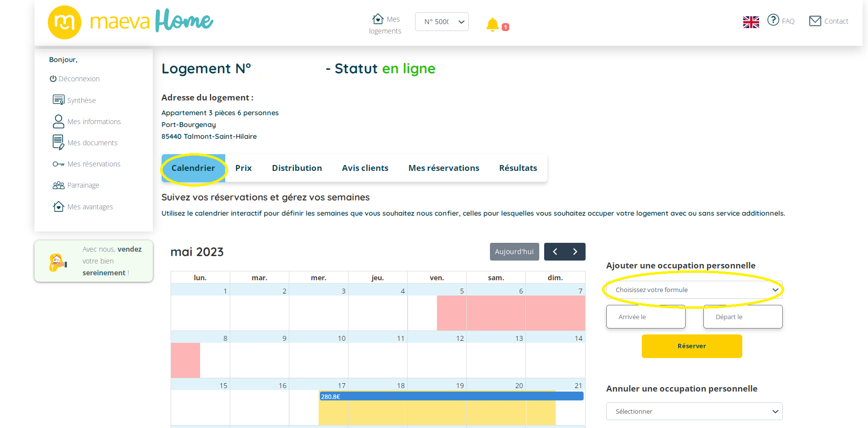The width and height of the screenshot is (868, 428).
Task: Click the maeva Home logo
Action: click(x=131, y=22)
